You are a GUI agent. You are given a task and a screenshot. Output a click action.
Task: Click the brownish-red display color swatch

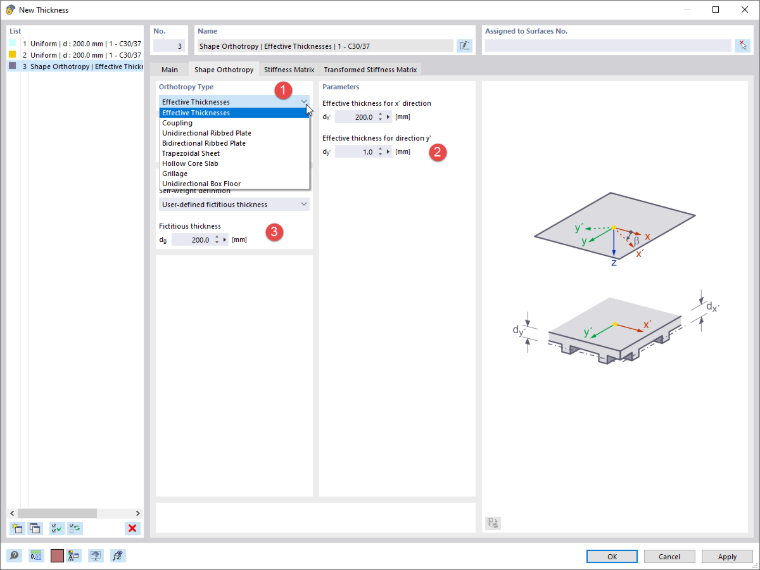point(57,555)
